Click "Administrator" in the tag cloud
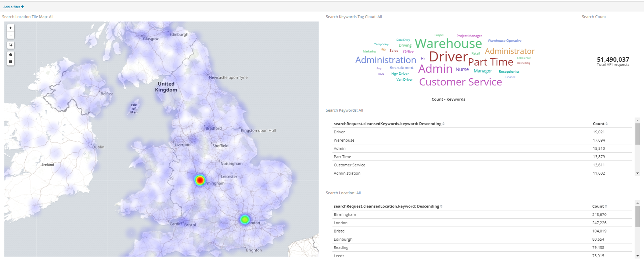The height and width of the screenshot is (262, 644). tap(510, 51)
